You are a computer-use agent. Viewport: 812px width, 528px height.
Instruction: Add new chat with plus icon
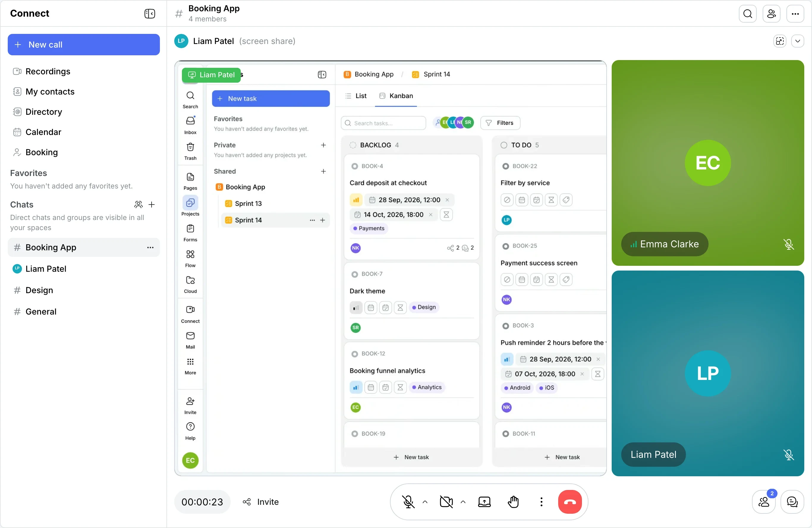152,205
